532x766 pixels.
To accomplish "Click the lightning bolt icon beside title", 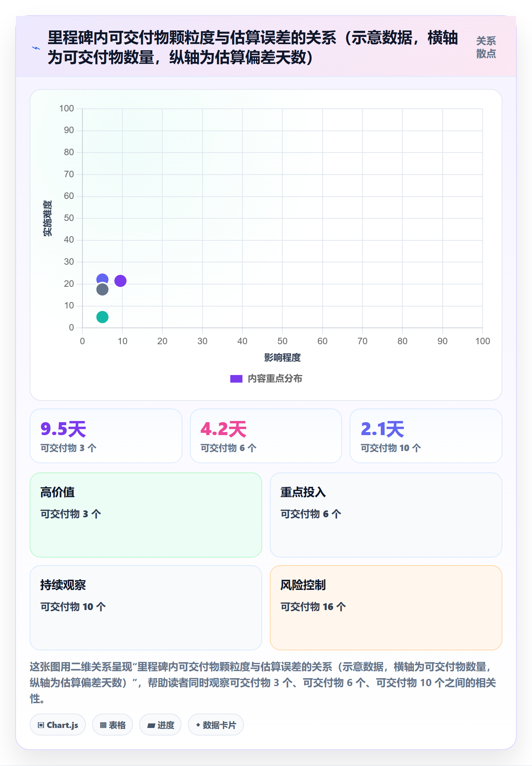I will (x=36, y=48).
